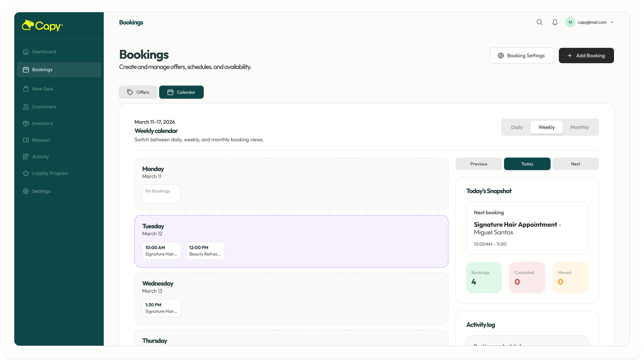
Task: Open notifications bell icon
Action: pos(555,22)
